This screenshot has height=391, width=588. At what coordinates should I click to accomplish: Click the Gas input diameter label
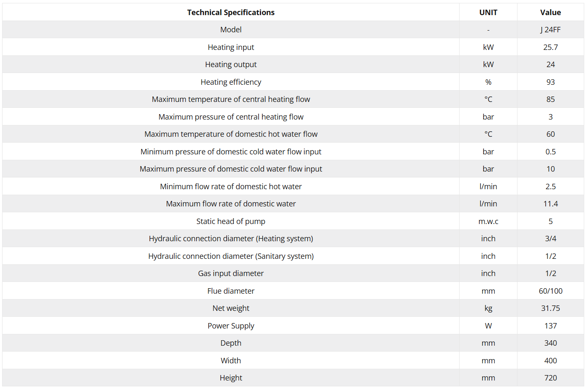pyautogui.click(x=231, y=274)
